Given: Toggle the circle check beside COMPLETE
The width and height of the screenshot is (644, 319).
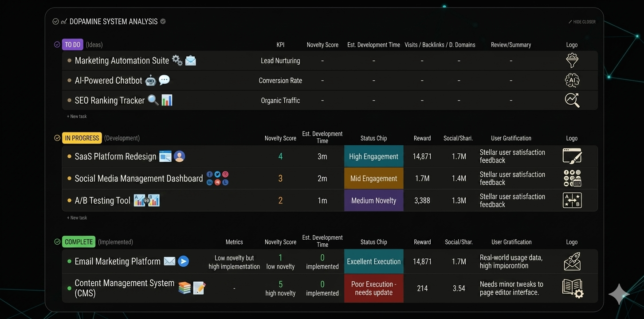Looking at the screenshot, I should coord(57,242).
